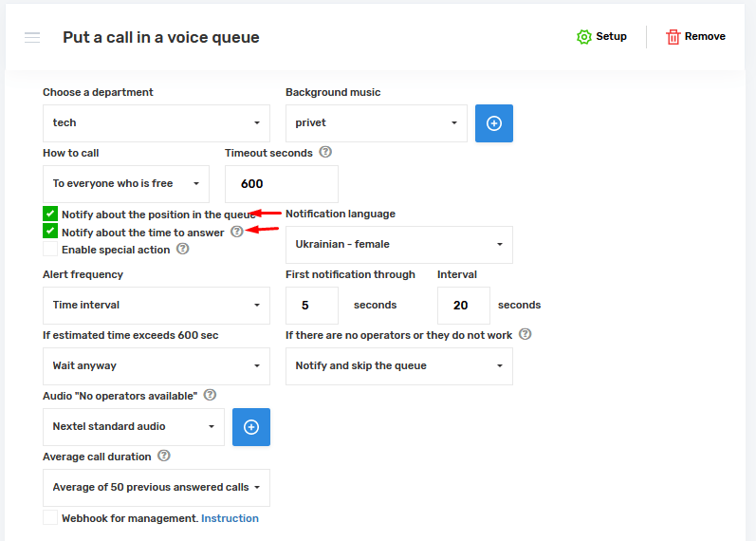
Task: Show help for Average call duration
Action: click(164, 456)
